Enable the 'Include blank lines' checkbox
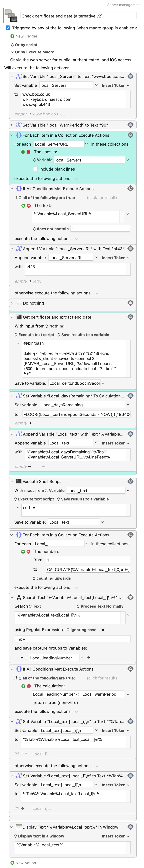Viewport: 144px width, 868px height. pyautogui.click(x=35, y=169)
